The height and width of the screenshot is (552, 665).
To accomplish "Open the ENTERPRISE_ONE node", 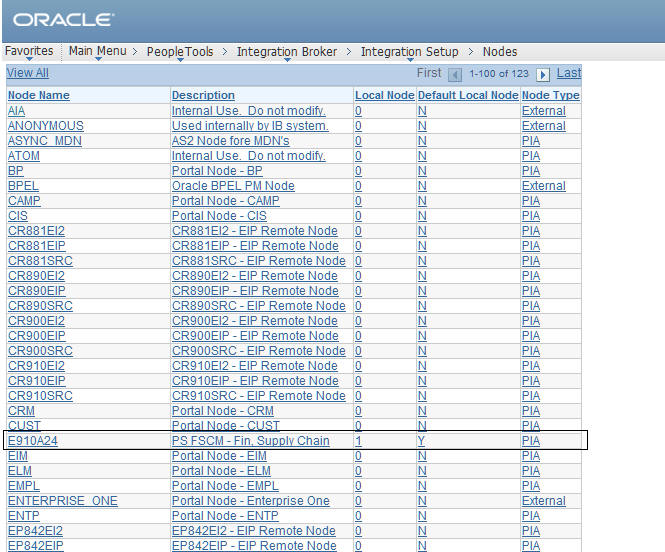I will [63, 501].
